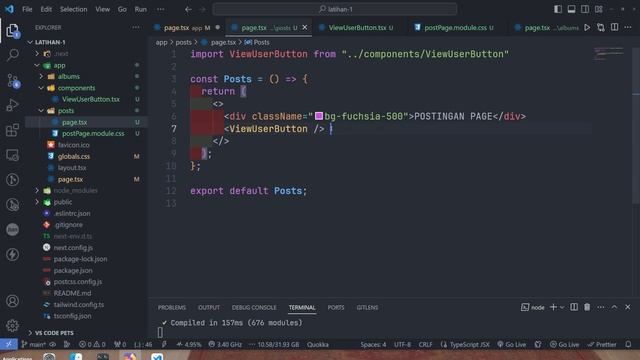Open the Thunder Client lightning icon

12,254
